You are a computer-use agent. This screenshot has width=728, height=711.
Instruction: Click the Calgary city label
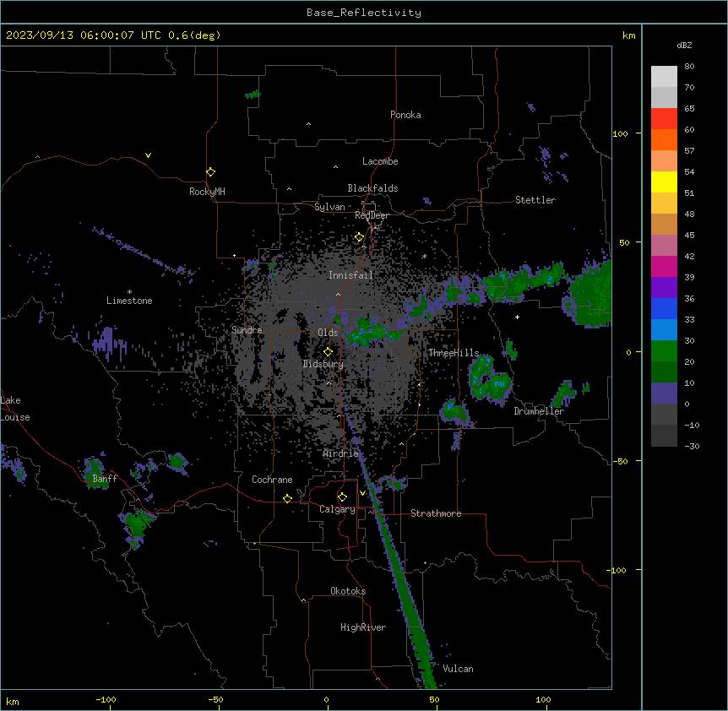pos(337,509)
